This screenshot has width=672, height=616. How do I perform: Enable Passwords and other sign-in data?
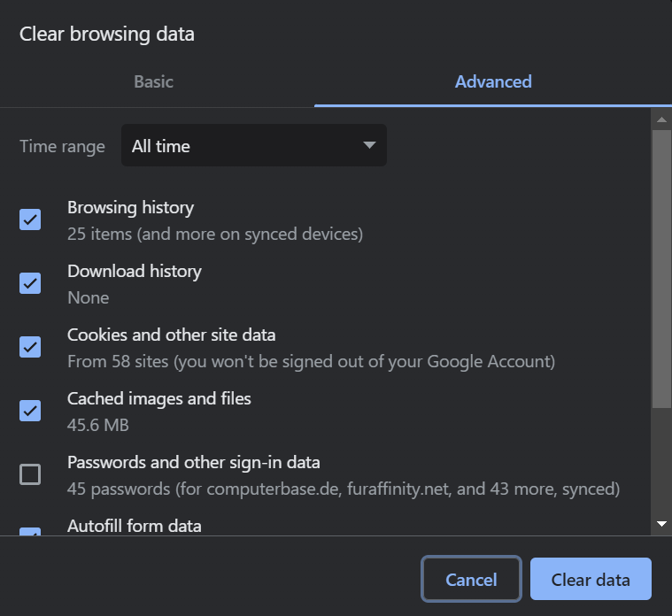tap(30, 474)
